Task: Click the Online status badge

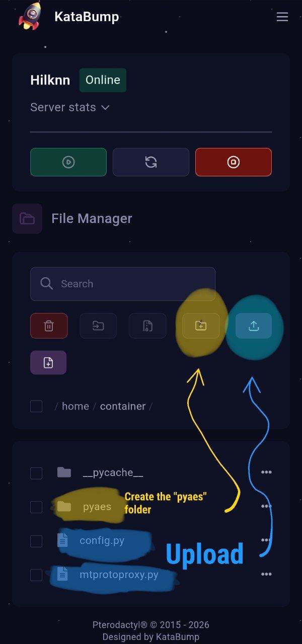Action: pyautogui.click(x=103, y=80)
